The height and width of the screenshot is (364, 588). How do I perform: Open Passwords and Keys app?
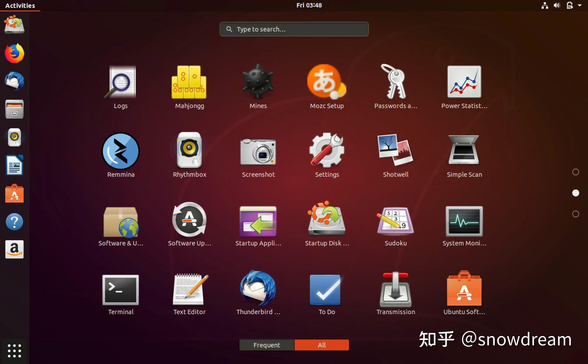(x=396, y=87)
